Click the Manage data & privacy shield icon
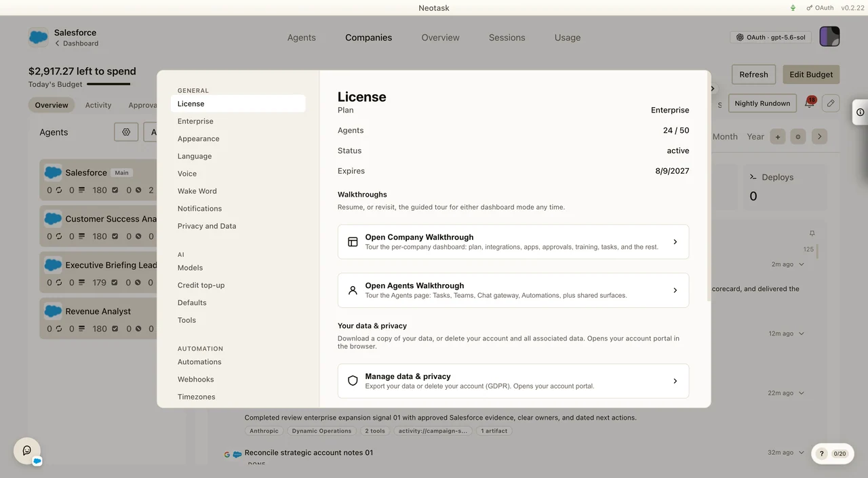Viewport: 868px width, 478px height. click(353, 381)
